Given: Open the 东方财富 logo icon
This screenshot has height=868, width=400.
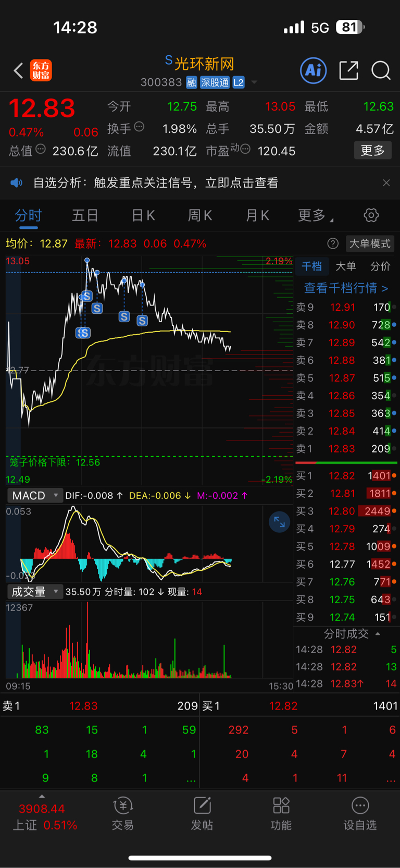Looking at the screenshot, I should (x=41, y=70).
